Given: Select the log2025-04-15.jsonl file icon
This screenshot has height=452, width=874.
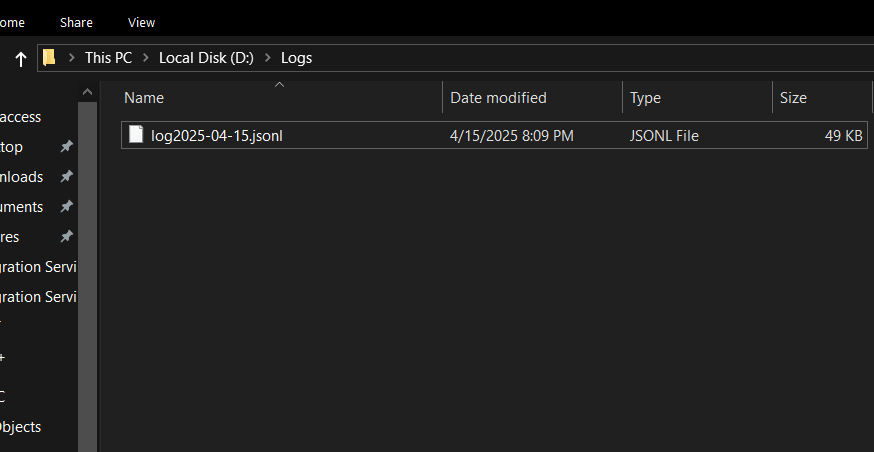Looking at the screenshot, I should coord(136,135).
